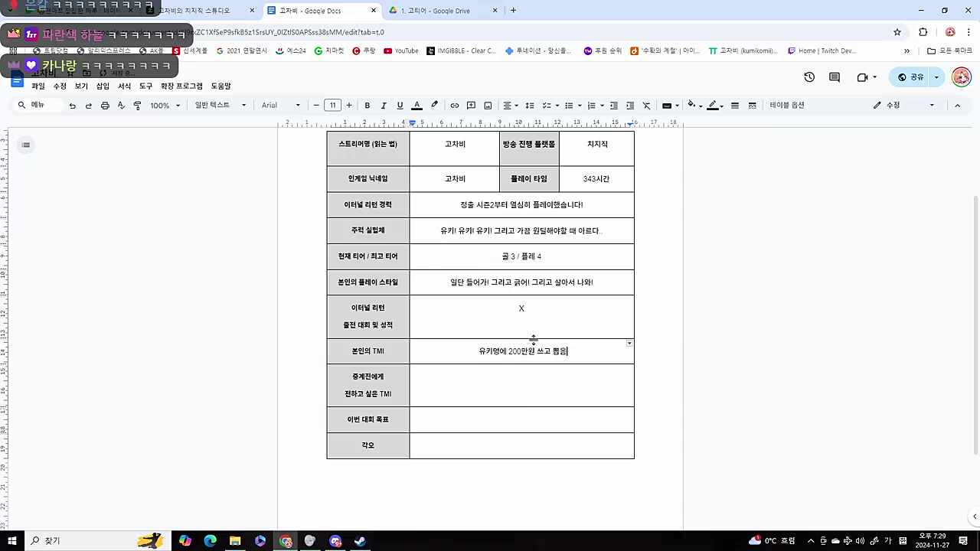Screen dimensions: 980x551
Task: Open the 파일 menu
Action: 38,86
